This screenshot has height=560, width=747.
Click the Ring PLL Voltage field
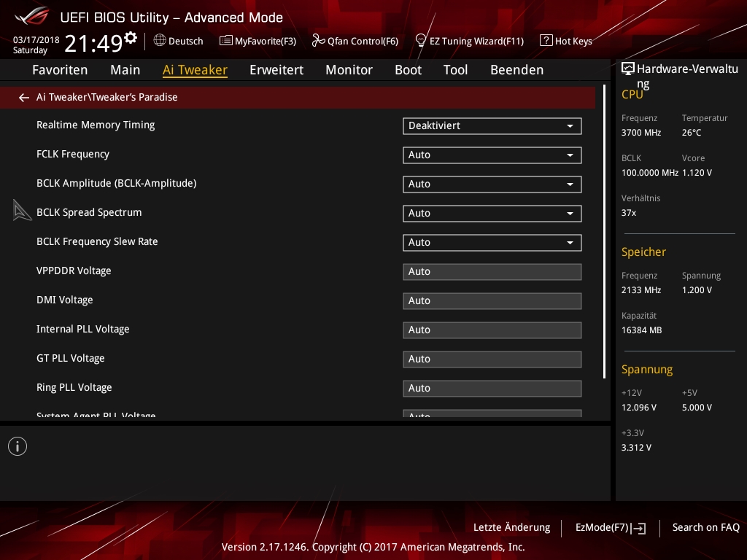492,388
